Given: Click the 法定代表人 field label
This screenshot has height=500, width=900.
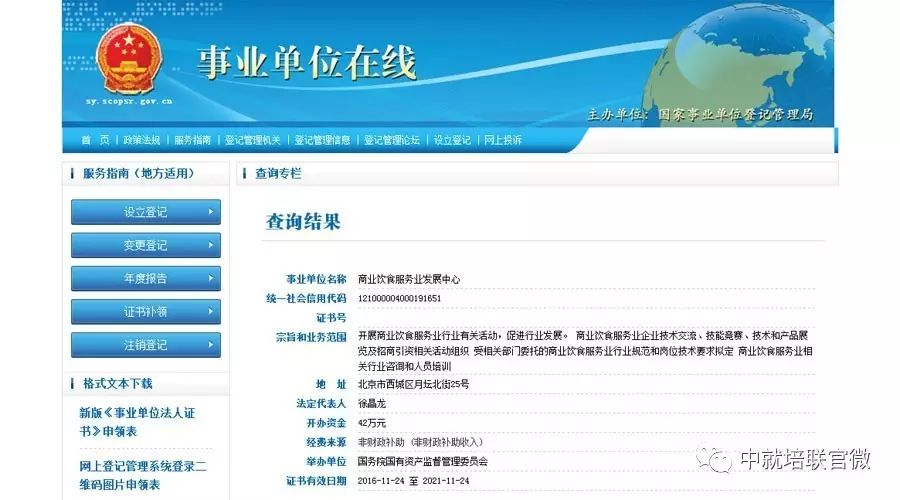Looking at the screenshot, I should (321, 404).
